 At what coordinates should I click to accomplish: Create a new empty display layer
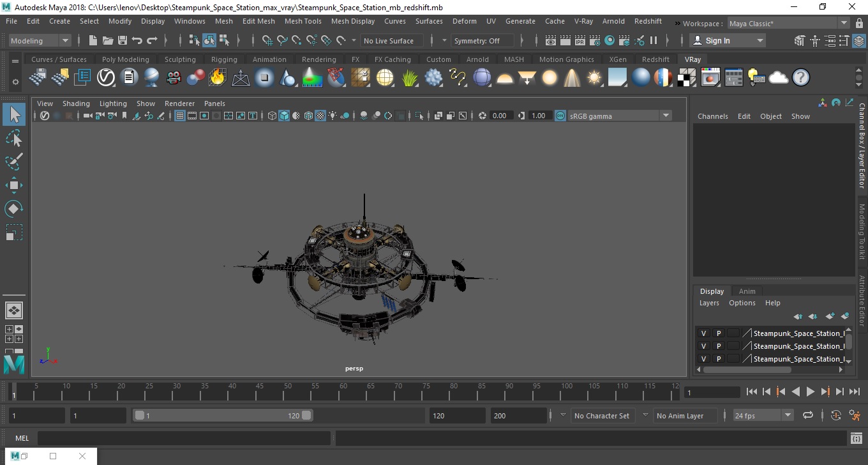click(830, 316)
